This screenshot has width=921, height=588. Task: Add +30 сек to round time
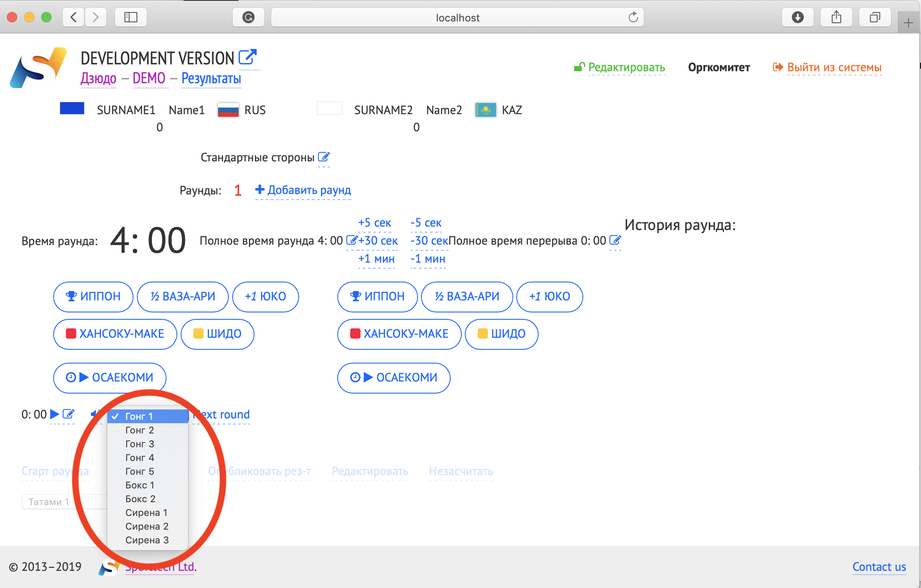coord(378,241)
